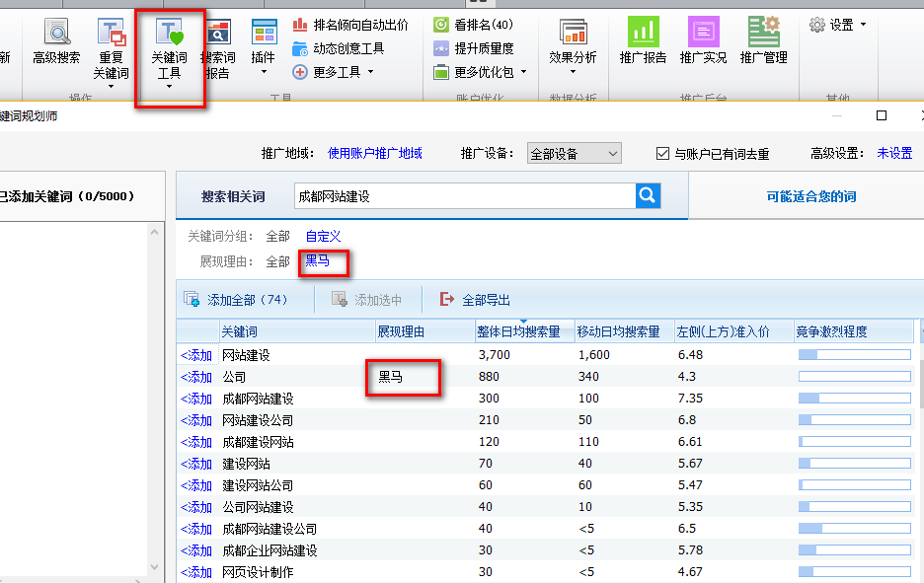This screenshot has height=583, width=924.
Task: Toggle the 与账户已有词去重 checkbox
Action: click(x=663, y=154)
